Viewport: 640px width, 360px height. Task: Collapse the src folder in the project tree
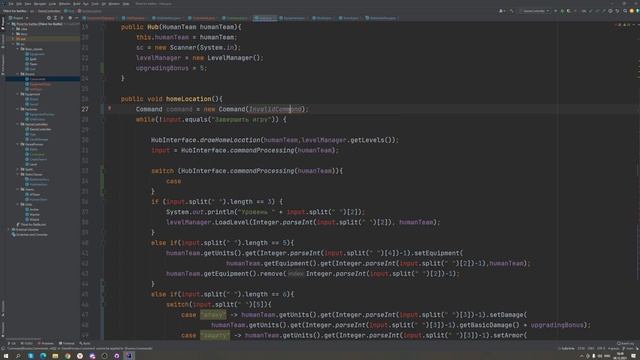tap(13, 44)
